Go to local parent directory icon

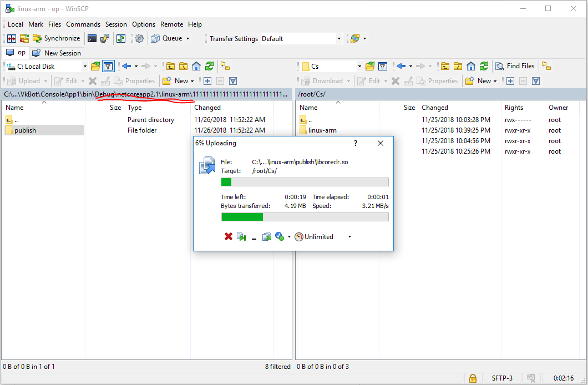click(x=171, y=67)
